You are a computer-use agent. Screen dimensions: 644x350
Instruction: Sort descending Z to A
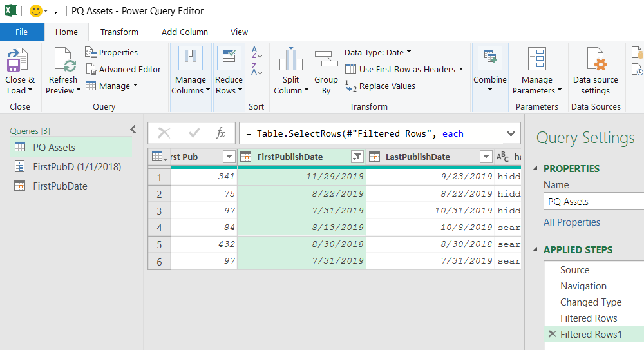point(257,69)
